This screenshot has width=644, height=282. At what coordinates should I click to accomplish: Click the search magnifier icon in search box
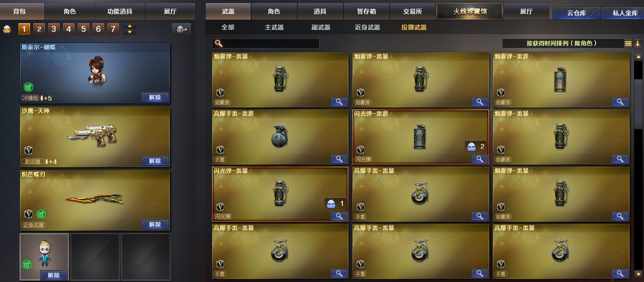[219, 43]
